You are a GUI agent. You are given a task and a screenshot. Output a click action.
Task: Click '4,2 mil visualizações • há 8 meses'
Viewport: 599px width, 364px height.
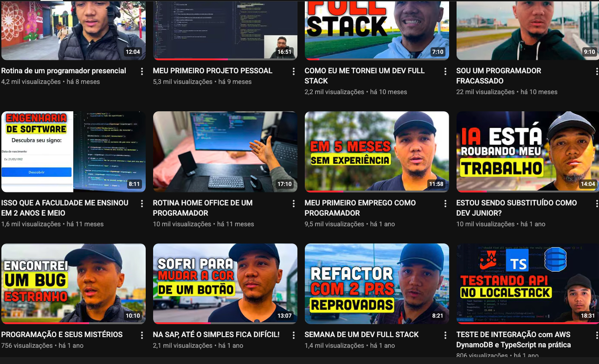tap(51, 82)
